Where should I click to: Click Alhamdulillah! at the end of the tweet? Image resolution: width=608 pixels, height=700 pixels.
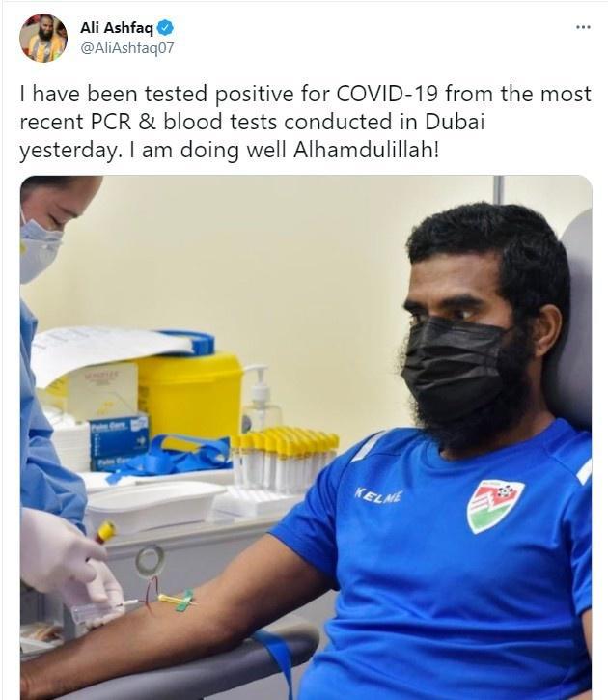pyautogui.click(x=366, y=150)
